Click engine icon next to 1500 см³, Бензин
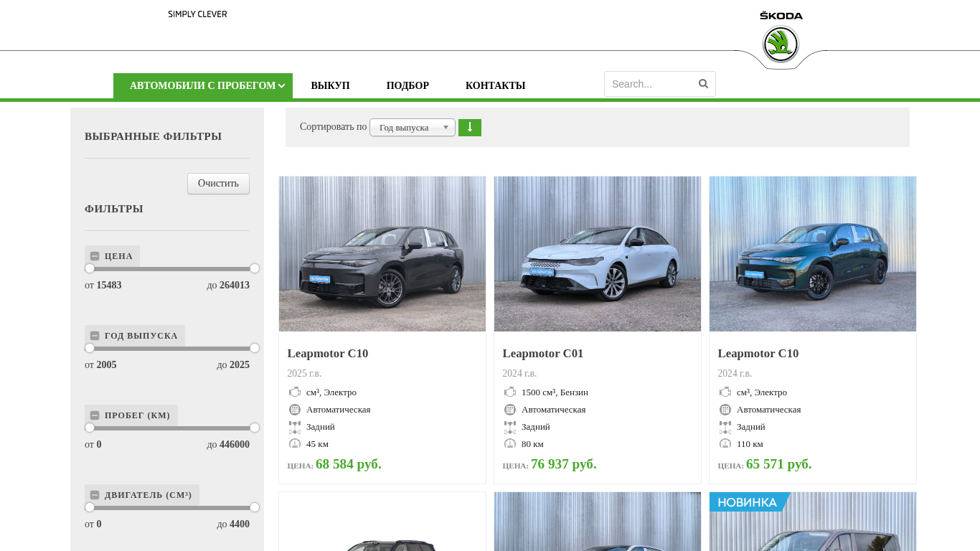Screen dimensions: 980x551 tap(510, 392)
